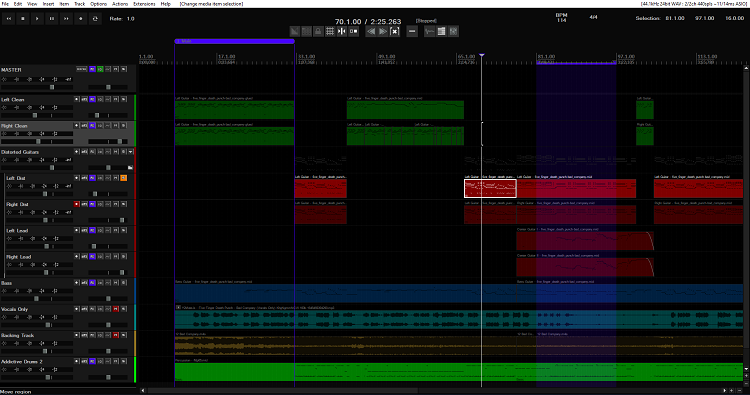Toggle grid lines in main toolbar
The height and width of the screenshot is (395, 750).
coord(330,32)
